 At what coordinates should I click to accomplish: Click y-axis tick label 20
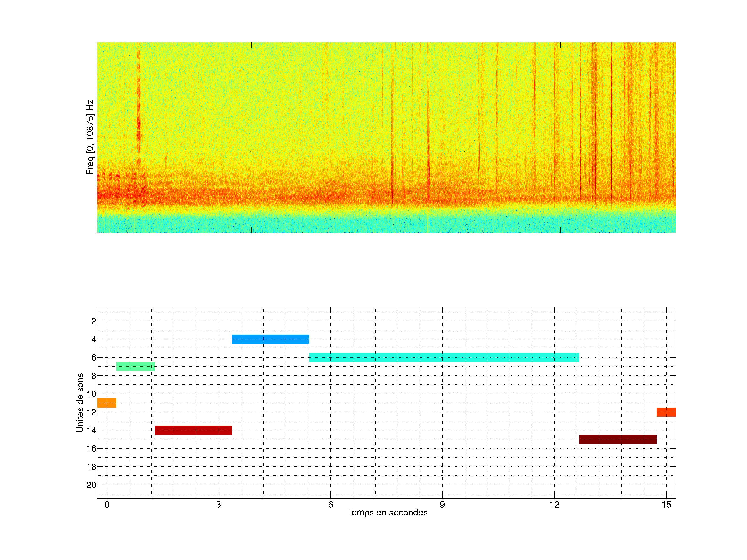click(x=91, y=485)
